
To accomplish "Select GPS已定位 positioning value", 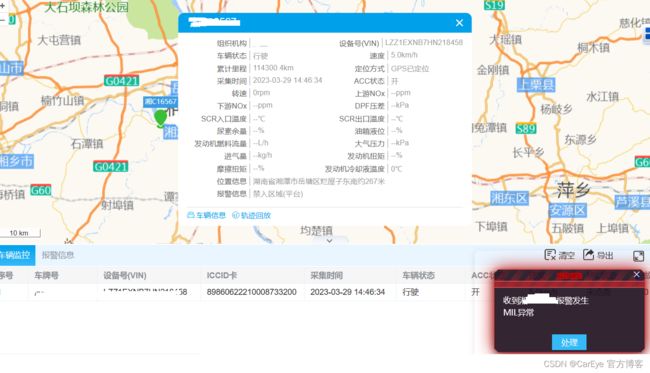I will point(410,68).
